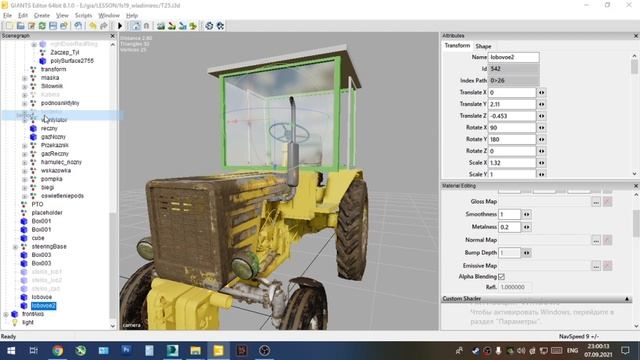640x360 pixels.
Task: Switch to the Transform tab
Action: [457, 46]
